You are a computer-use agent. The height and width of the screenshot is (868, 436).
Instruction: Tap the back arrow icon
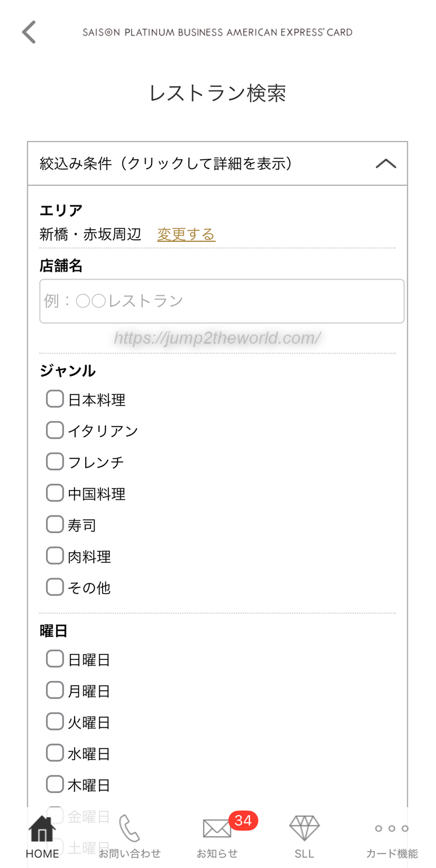(x=29, y=32)
